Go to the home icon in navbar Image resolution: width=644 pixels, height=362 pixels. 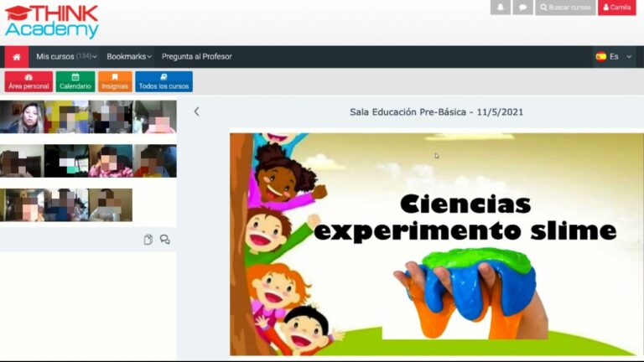click(x=17, y=57)
